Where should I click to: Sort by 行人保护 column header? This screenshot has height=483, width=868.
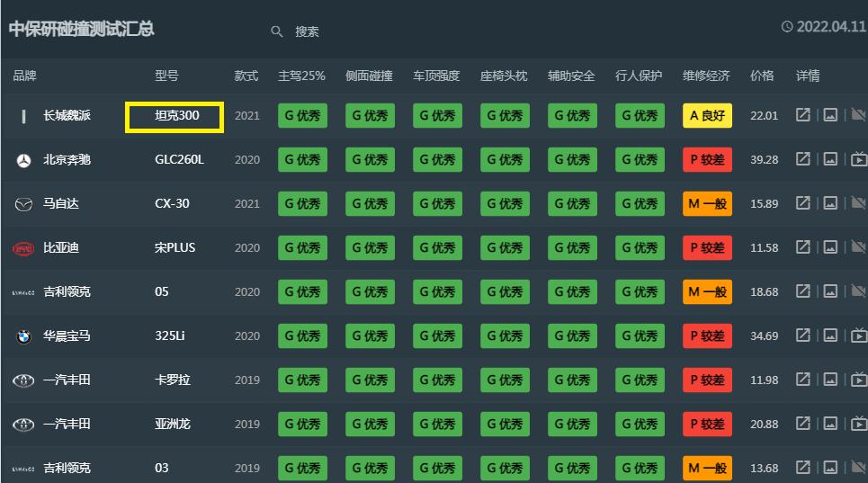(x=639, y=76)
